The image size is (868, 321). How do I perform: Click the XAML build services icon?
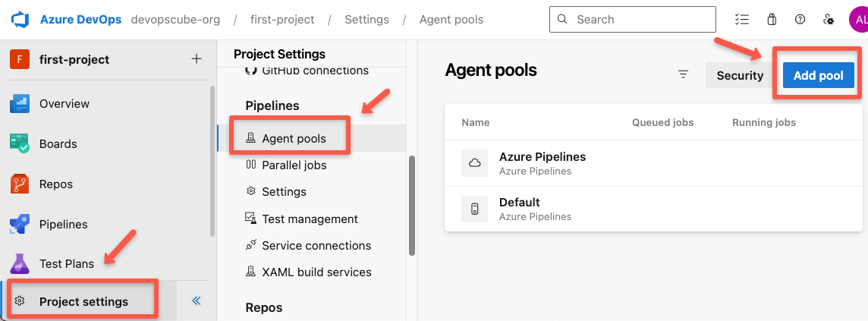251,272
